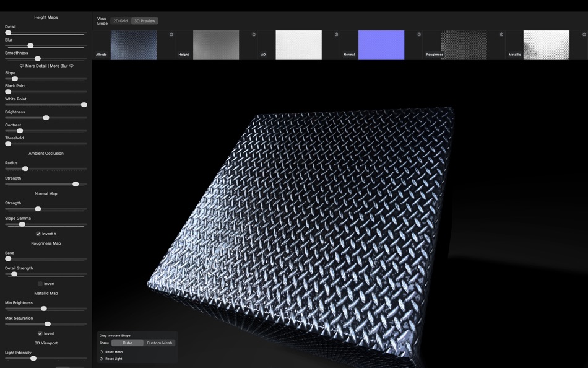Viewport: 588px width, 368px height.
Task: Export the AO map
Action: click(335, 35)
